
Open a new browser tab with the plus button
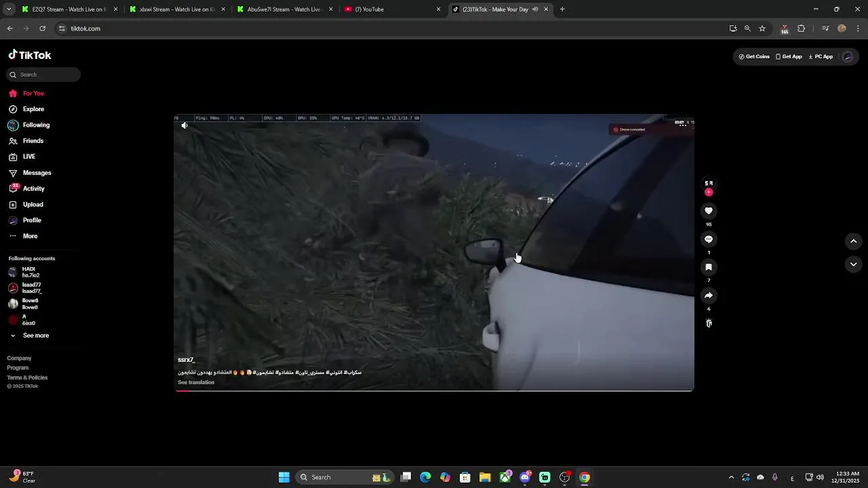point(562,9)
